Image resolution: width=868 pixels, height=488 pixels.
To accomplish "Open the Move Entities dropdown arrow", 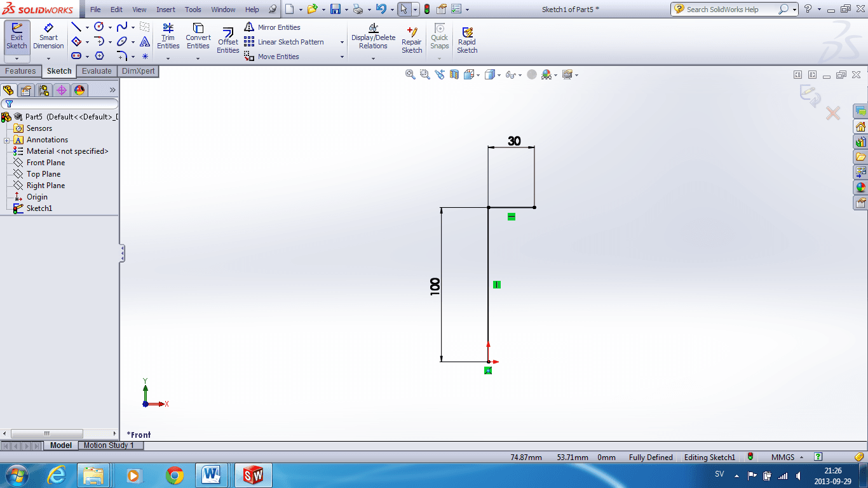I will click(x=342, y=57).
